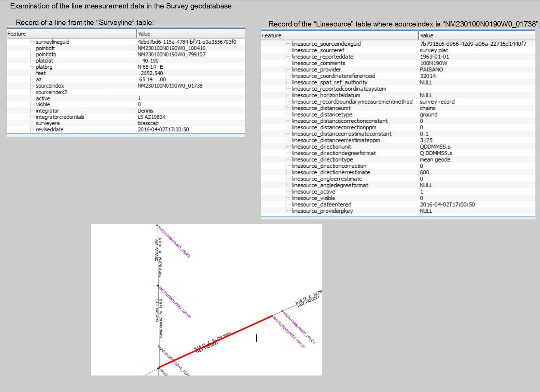Select the az field row
Screen dimensions: 540x392
126,79
